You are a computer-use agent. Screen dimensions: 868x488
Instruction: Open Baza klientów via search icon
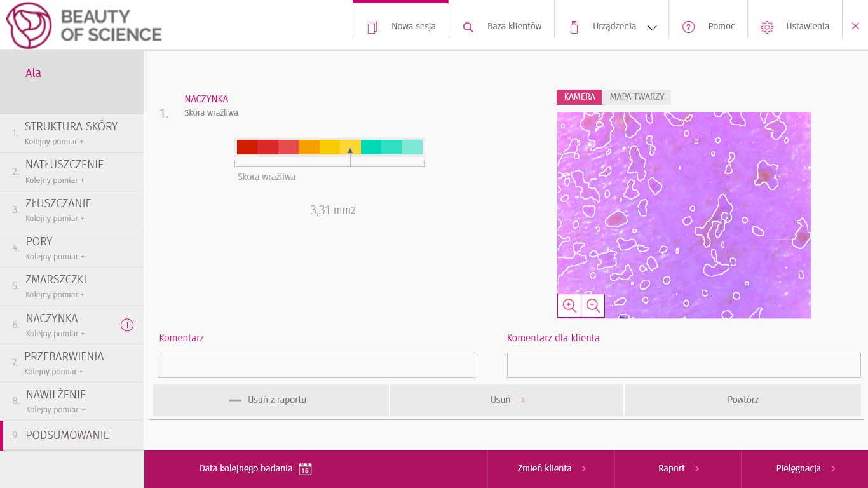pos(468,27)
